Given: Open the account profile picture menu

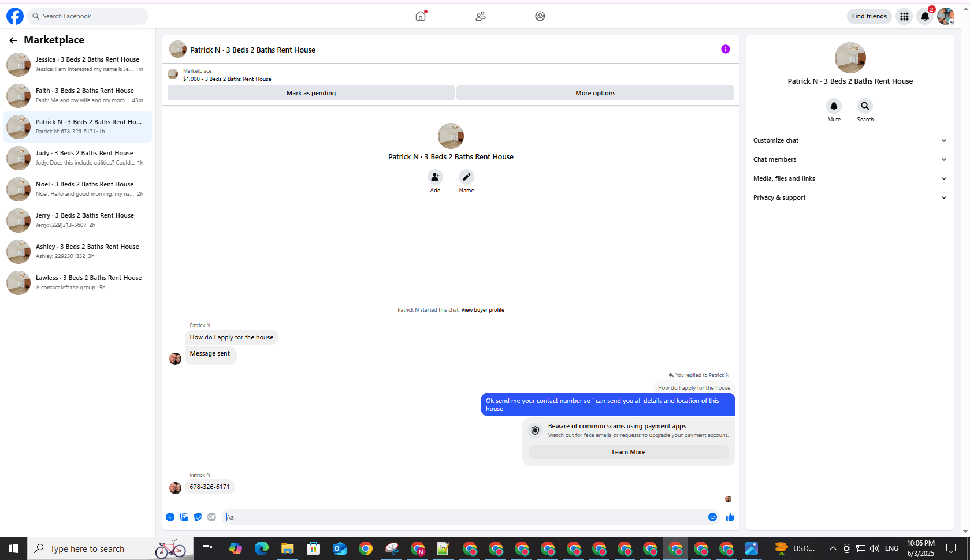Looking at the screenshot, I should pos(946,16).
